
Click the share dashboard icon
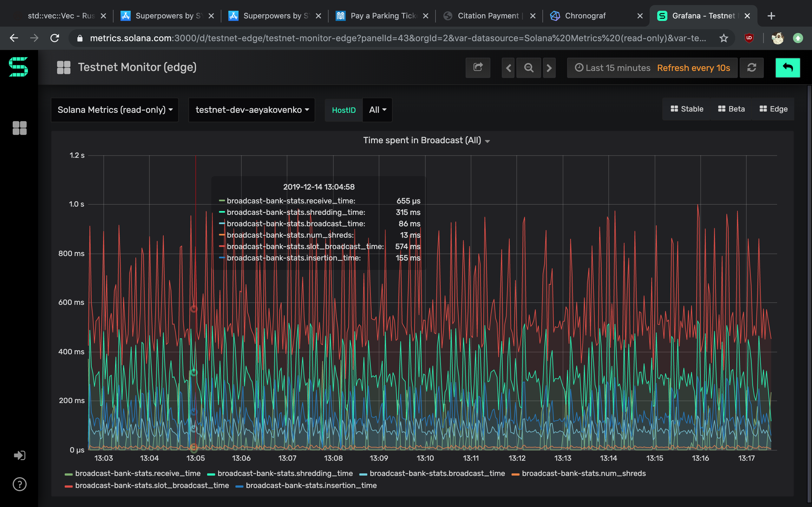tap(477, 68)
